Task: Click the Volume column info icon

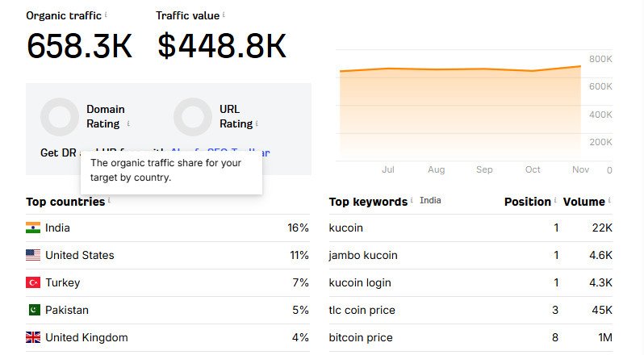Action: [x=609, y=201]
